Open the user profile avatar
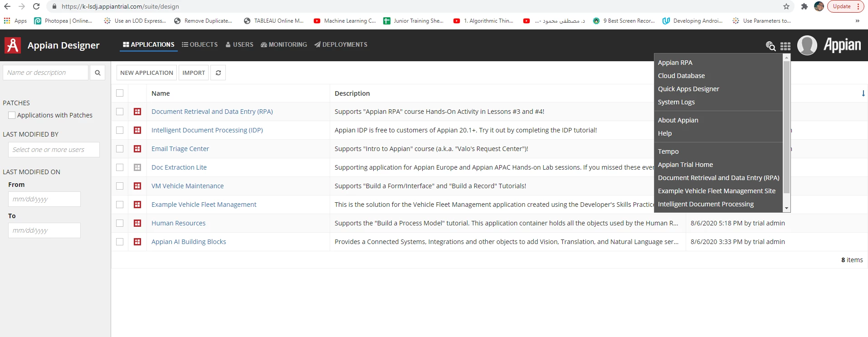The image size is (868, 337). pyautogui.click(x=807, y=45)
